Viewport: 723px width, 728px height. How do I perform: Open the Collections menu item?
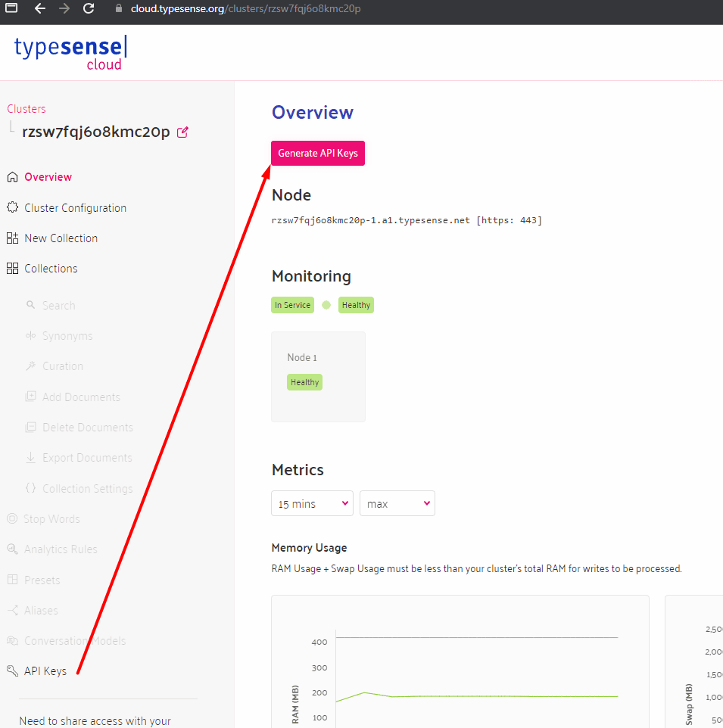click(51, 269)
